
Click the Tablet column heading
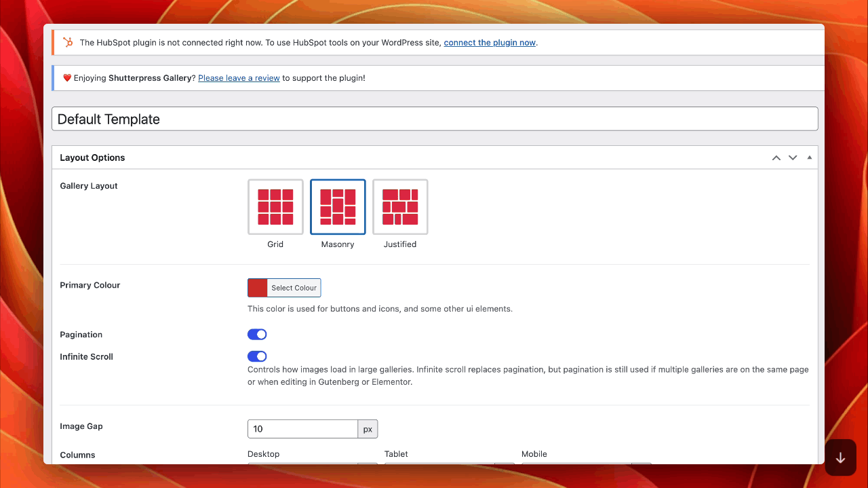coord(396,454)
